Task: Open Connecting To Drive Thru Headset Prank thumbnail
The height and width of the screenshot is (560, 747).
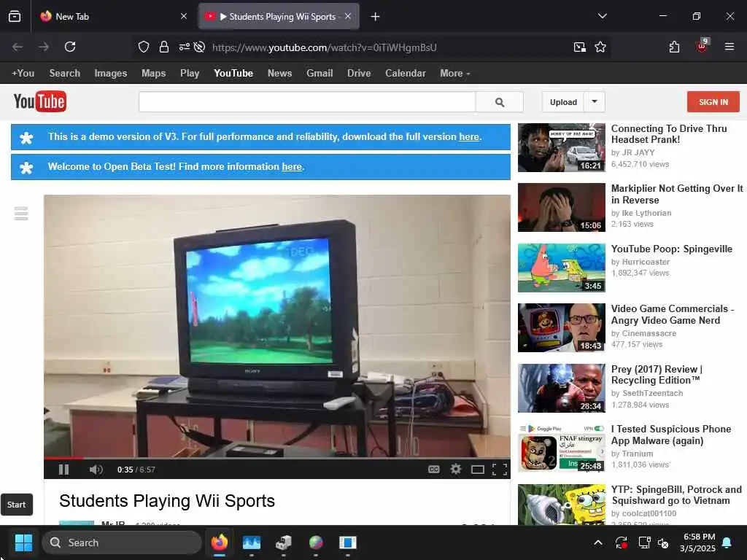Action: pyautogui.click(x=562, y=147)
